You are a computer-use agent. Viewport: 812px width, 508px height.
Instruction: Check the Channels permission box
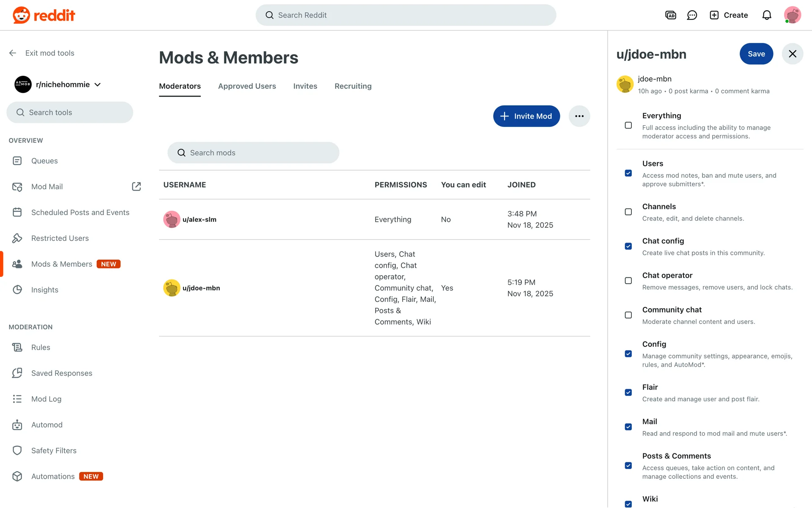(x=628, y=212)
